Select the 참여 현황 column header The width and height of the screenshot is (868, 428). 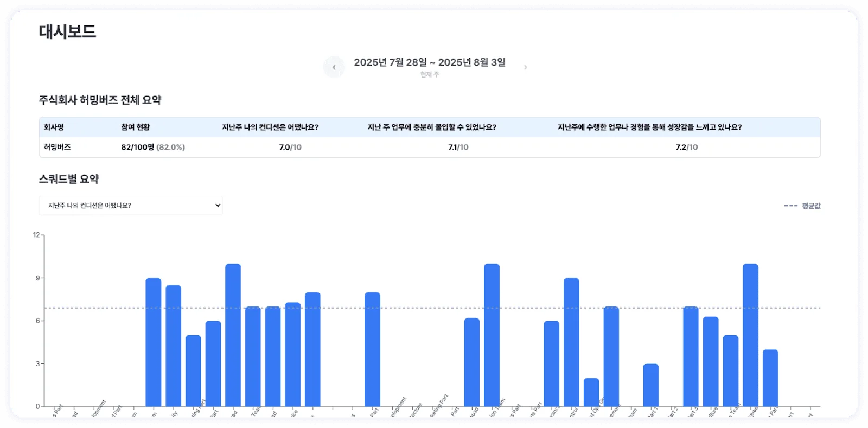(135, 127)
